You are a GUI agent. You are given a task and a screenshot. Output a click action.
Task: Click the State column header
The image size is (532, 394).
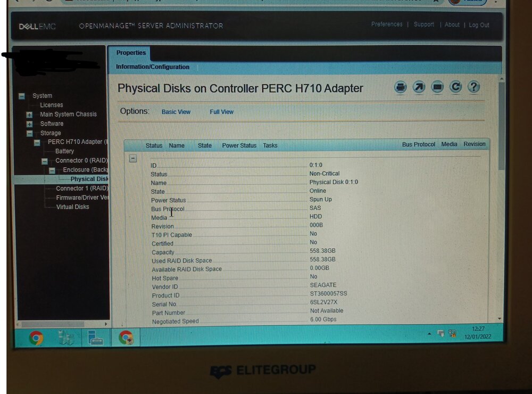pyautogui.click(x=205, y=145)
